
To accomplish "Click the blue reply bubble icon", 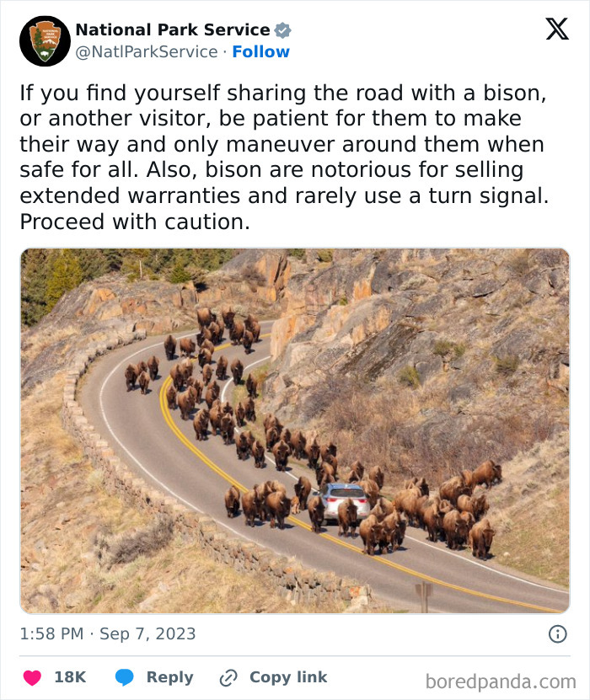I will click(123, 676).
